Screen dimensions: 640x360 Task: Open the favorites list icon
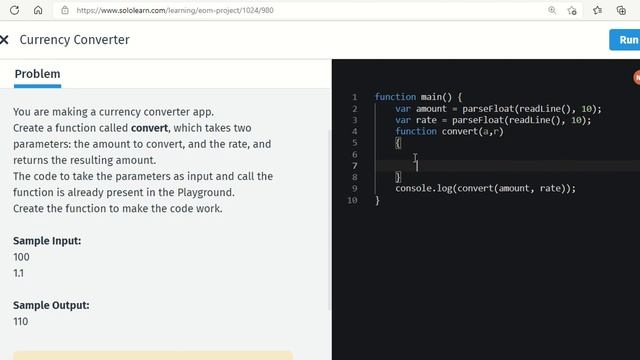click(x=598, y=10)
